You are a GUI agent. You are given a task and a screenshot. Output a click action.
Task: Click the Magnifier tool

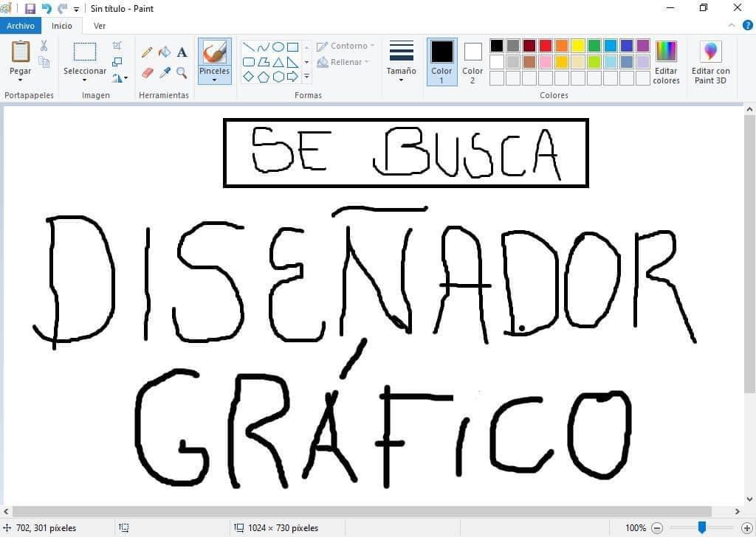click(x=182, y=73)
